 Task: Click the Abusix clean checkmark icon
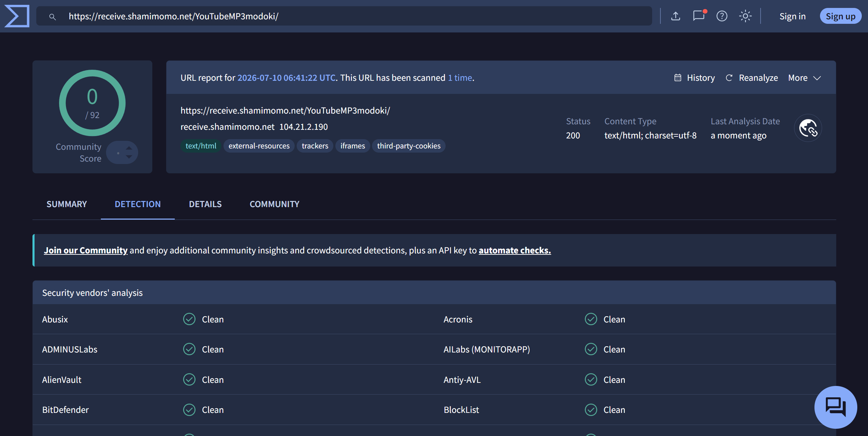click(x=189, y=319)
